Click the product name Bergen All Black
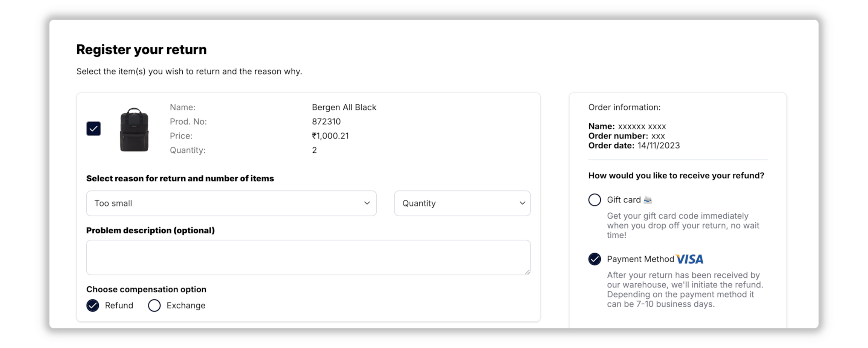The width and height of the screenshot is (868, 348). [344, 107]
